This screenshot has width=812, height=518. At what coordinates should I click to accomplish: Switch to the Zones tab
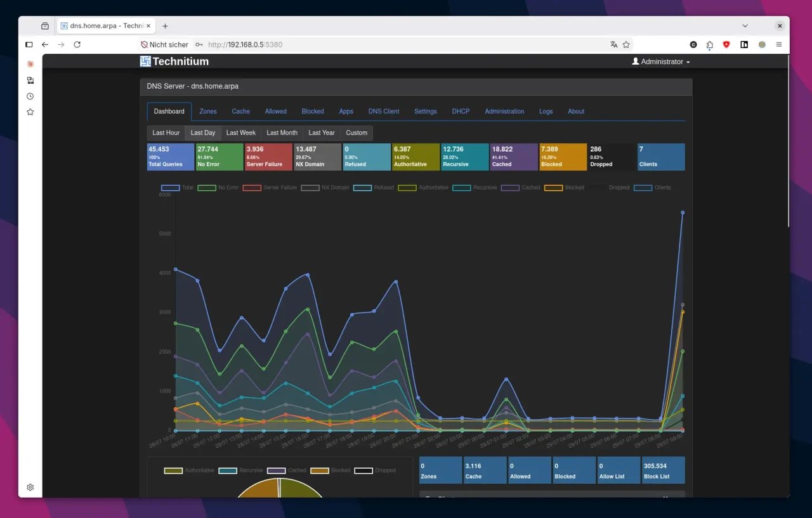tap(208, 112)
